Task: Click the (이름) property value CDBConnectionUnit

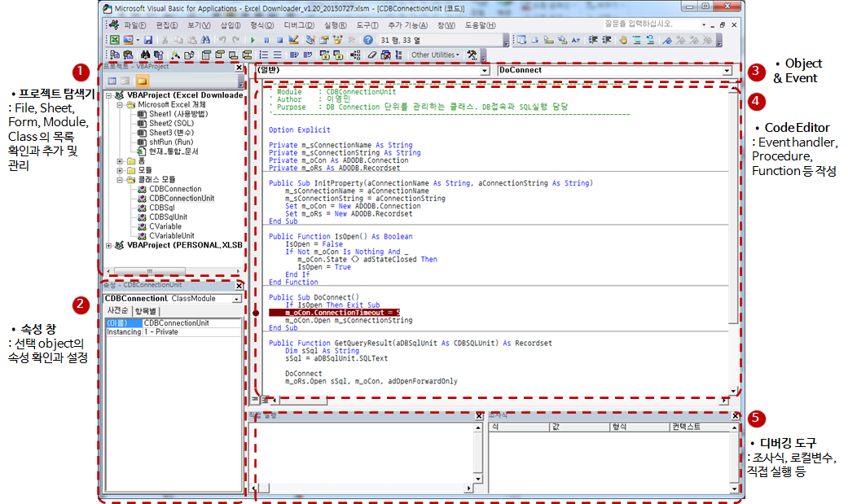Action: pyautogui.click(x=192, y=323)
